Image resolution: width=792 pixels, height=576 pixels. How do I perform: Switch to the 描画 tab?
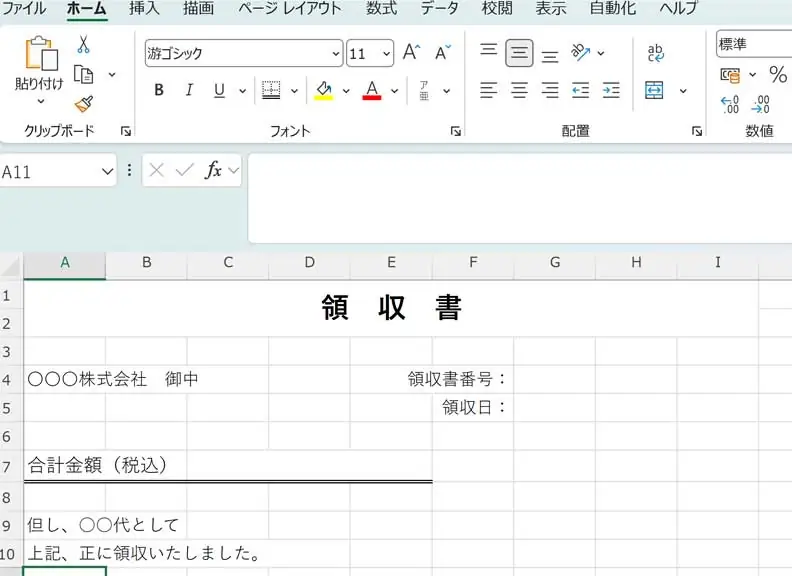[198, 8]
